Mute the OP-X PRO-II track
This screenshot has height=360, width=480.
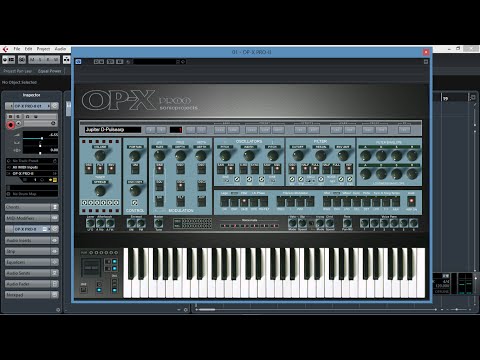10,116
